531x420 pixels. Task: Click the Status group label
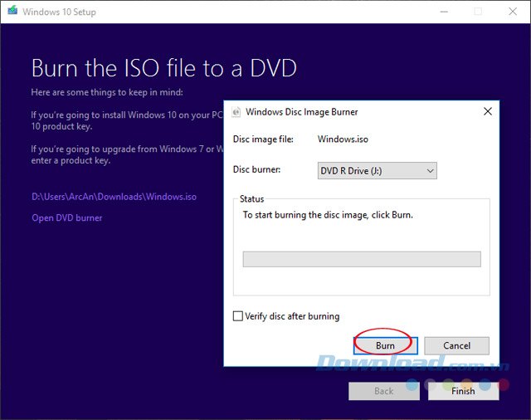tap(251, 199)
